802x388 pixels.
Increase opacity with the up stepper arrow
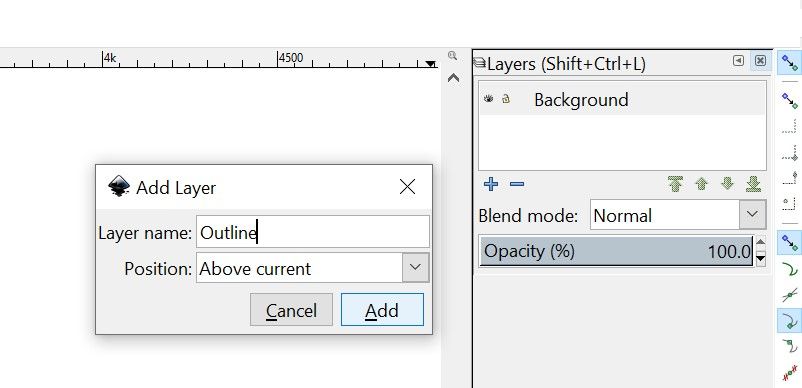click(761, 242)
